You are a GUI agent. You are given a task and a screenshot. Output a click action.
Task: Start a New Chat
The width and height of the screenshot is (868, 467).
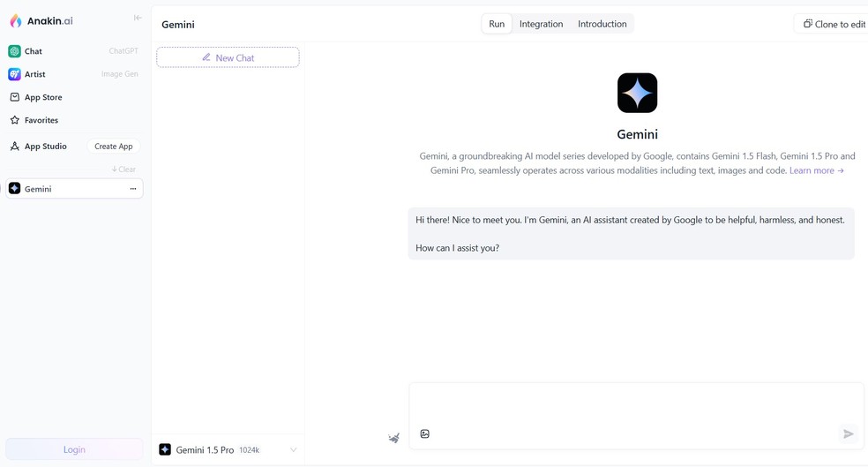coord(228,57)
